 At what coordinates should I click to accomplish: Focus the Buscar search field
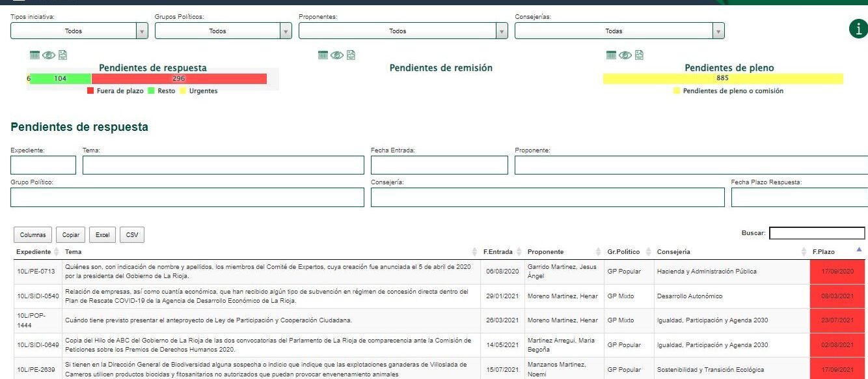(817, 233)
